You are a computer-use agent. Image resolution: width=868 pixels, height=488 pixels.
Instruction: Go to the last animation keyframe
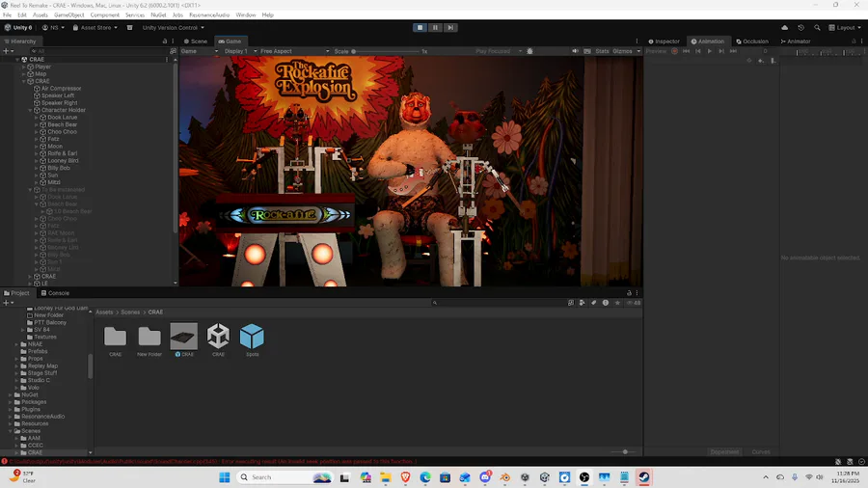733,51
